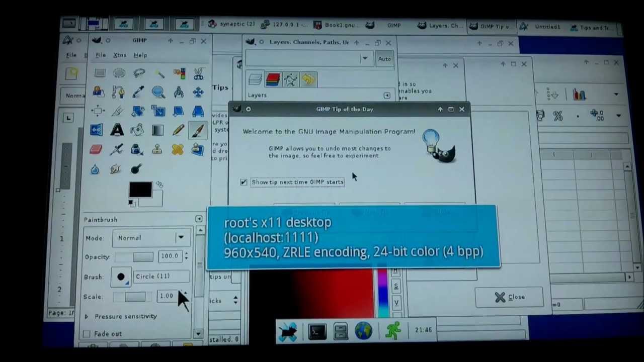Select the Airbrush tool

click(116, 149)
